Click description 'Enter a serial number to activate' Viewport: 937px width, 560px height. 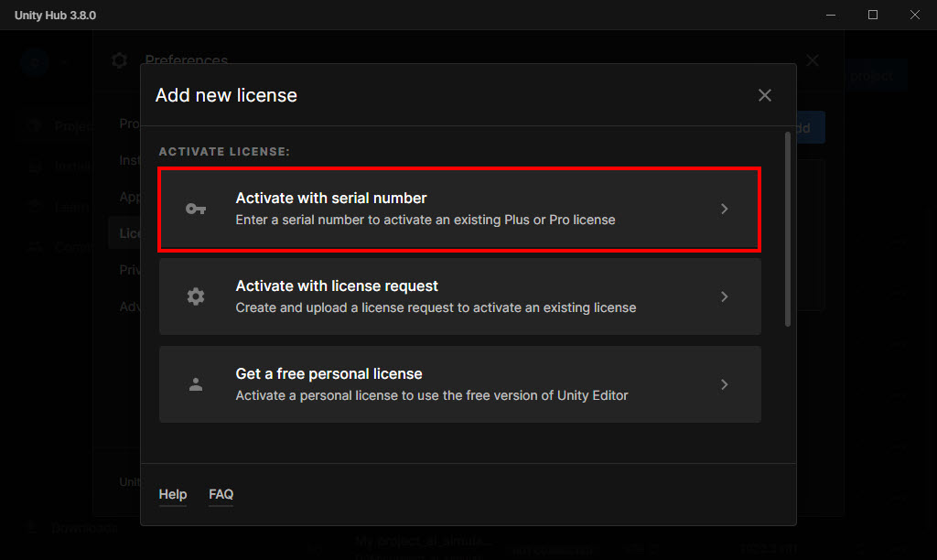click(425, 220)
